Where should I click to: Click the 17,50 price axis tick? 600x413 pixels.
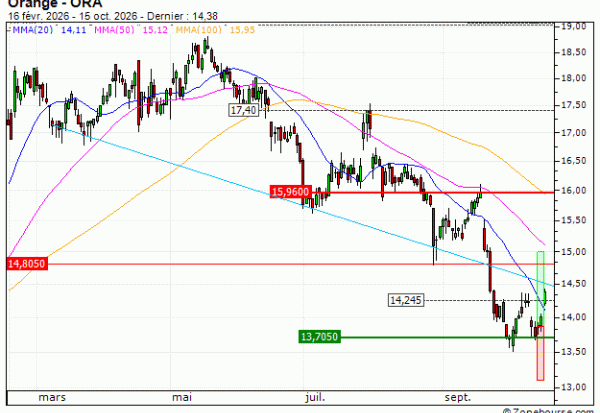[x=574, y=105]
